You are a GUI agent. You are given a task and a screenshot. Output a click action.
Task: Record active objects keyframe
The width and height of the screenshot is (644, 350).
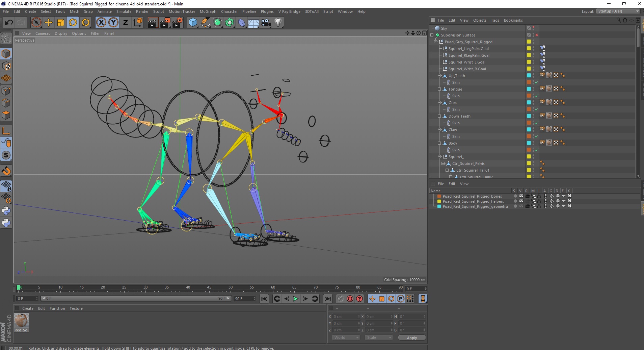pyautogui.click(x=340, y=299)
